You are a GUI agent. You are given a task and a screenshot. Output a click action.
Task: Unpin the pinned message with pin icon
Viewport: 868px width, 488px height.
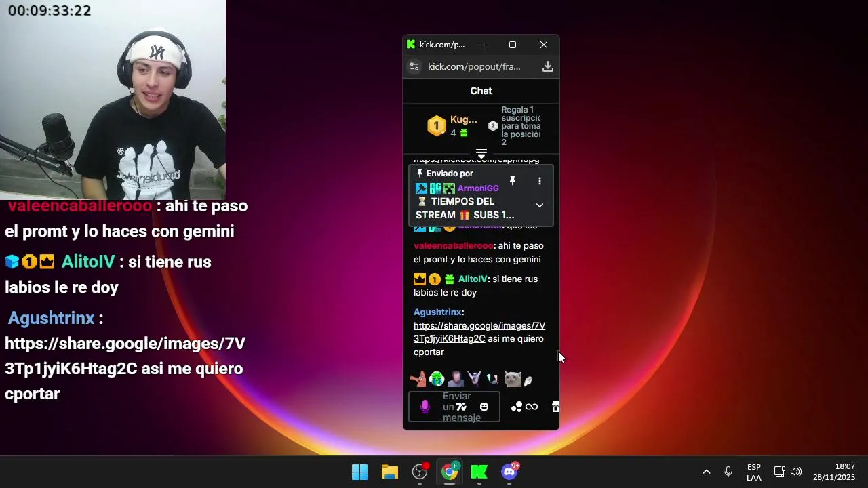513,181
